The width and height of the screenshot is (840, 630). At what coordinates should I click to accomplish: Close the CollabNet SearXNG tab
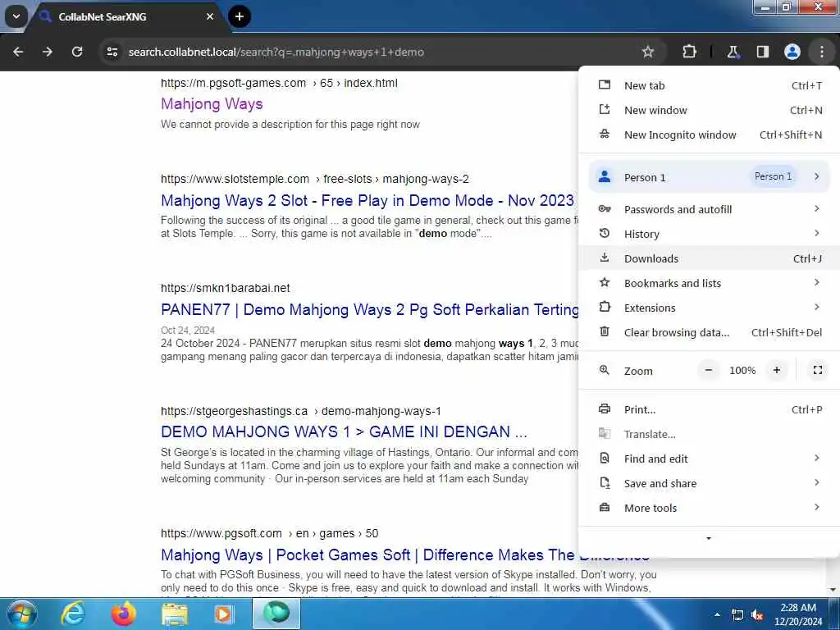click(210, 16)
